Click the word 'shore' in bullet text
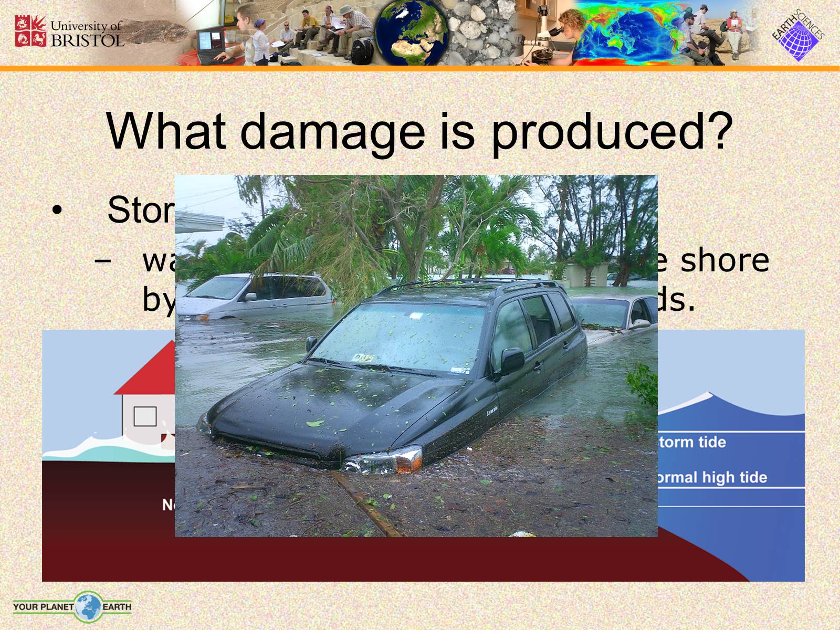This screenshot has width=840, height=630. [724, 260]
